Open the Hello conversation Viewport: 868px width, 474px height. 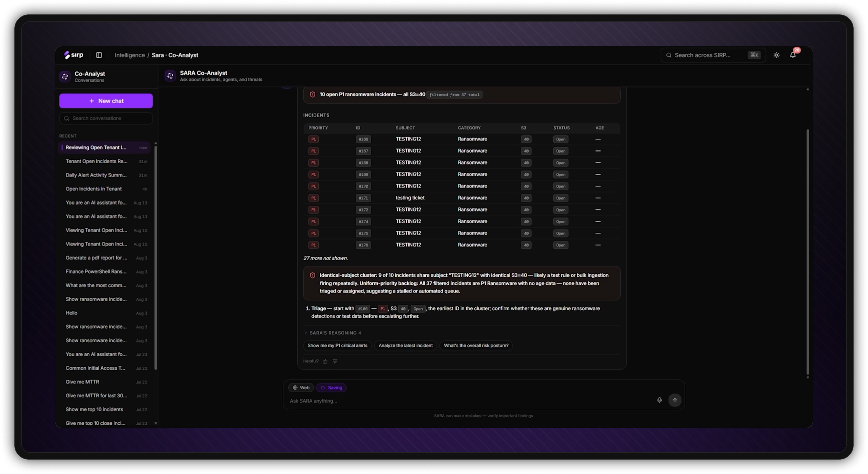click(105, 313)
